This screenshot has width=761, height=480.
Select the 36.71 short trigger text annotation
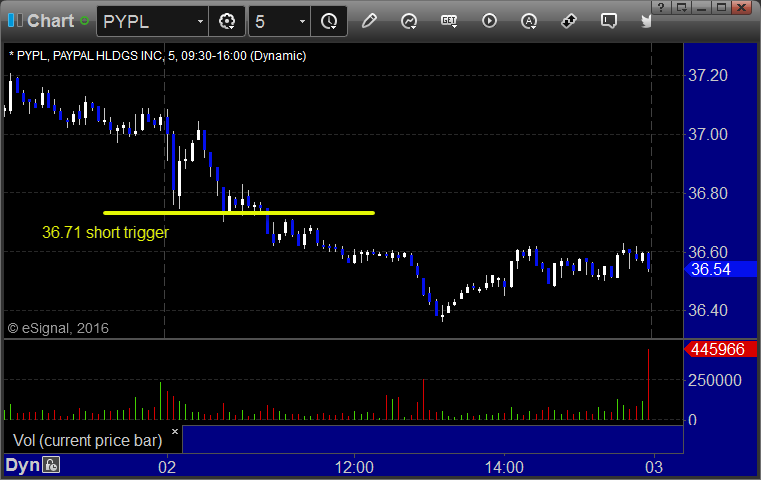pyautogui.click(x=105, y=232)
